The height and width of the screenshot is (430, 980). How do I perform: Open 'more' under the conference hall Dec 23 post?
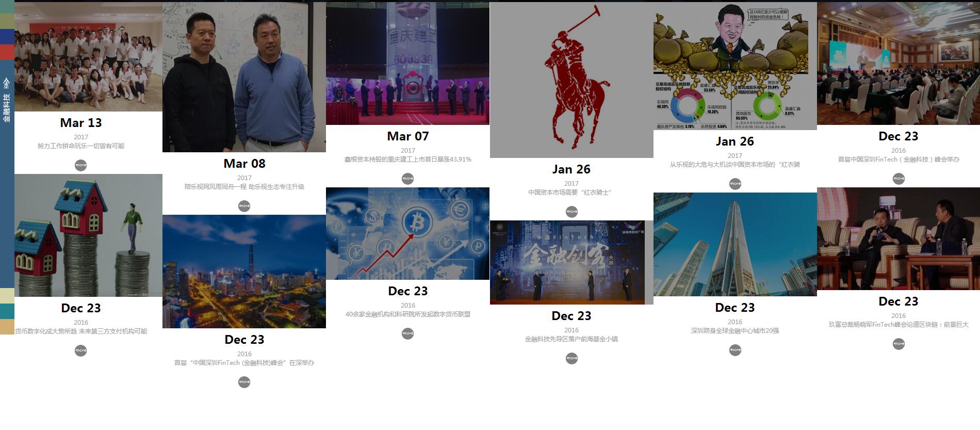[899, 179]
